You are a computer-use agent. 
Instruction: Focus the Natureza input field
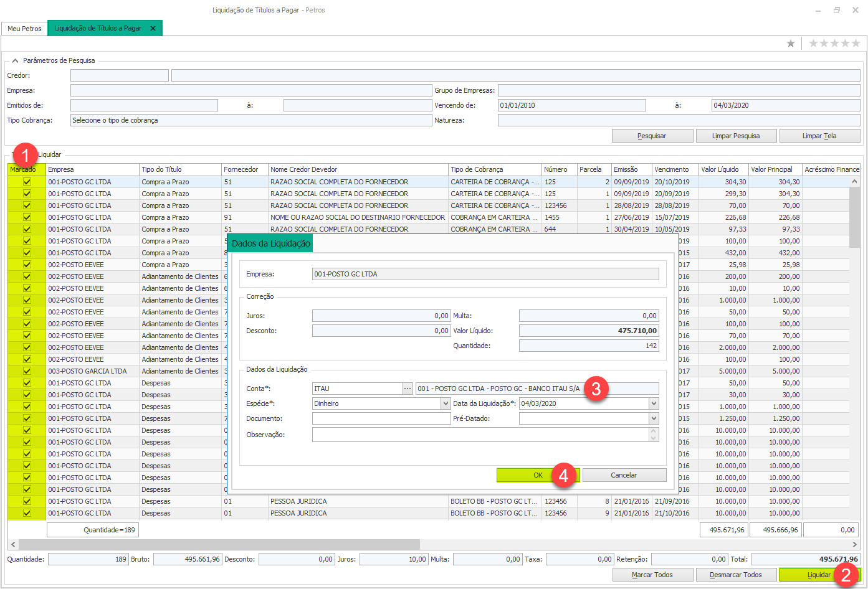tap(679, 120)
